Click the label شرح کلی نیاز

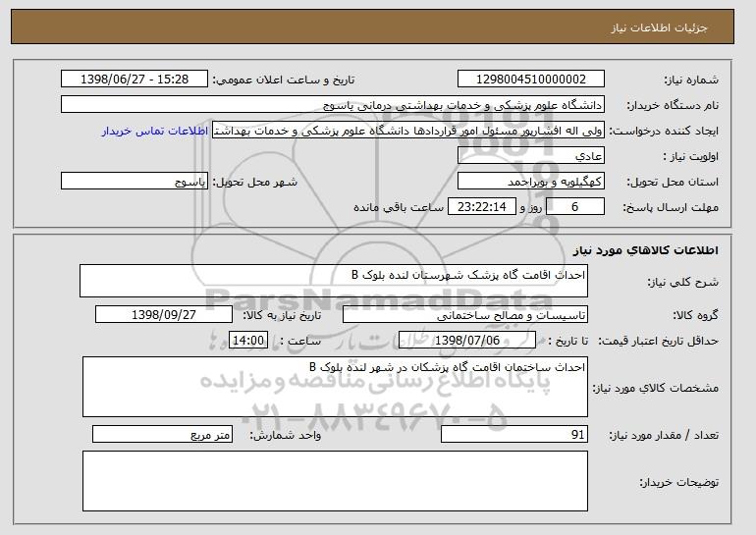(682, 282)
